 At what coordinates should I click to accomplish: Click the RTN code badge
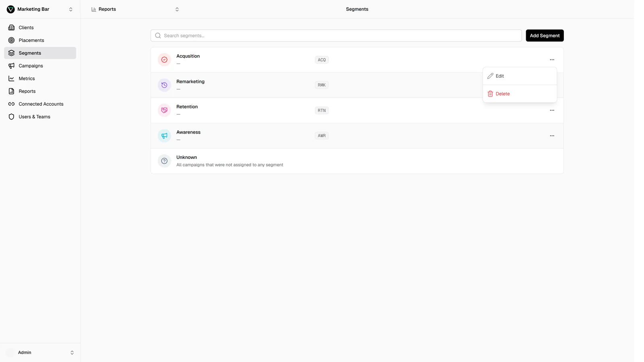[322, 110]
